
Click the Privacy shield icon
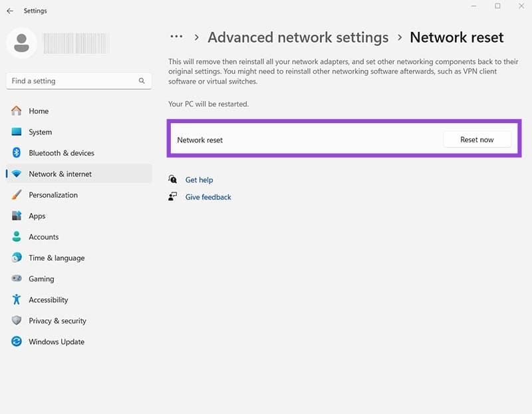[16, 321]
